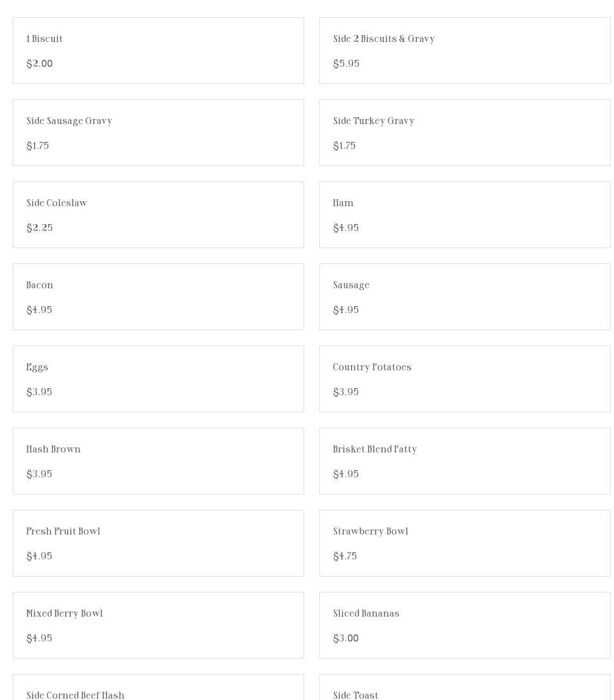
Task: Click the $4.75 Strawberry Bowl price
Action: click(x=345, y=556)
